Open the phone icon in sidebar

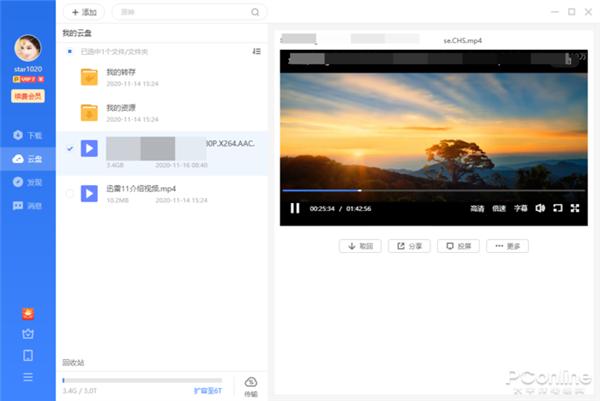pos(27,355)
